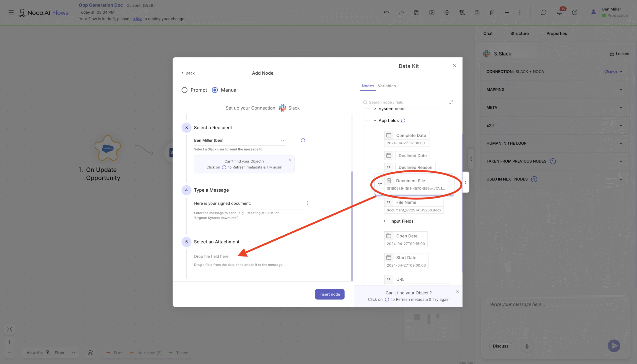Click the microphone icon in chat panel
Viewport: 637px width, 364px height.
pyautogui.click(x=527, y=346)
